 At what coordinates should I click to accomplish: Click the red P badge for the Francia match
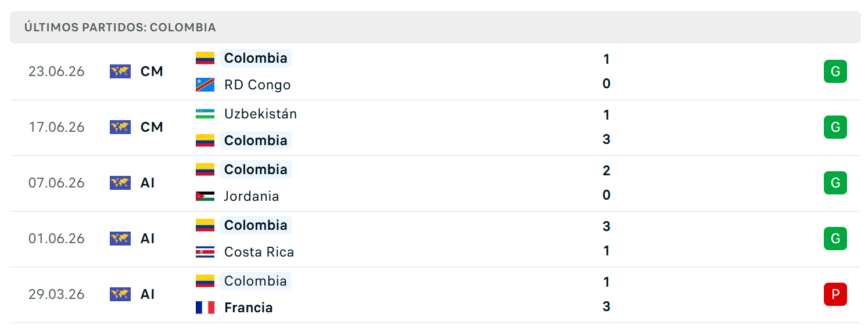(835, 294)
